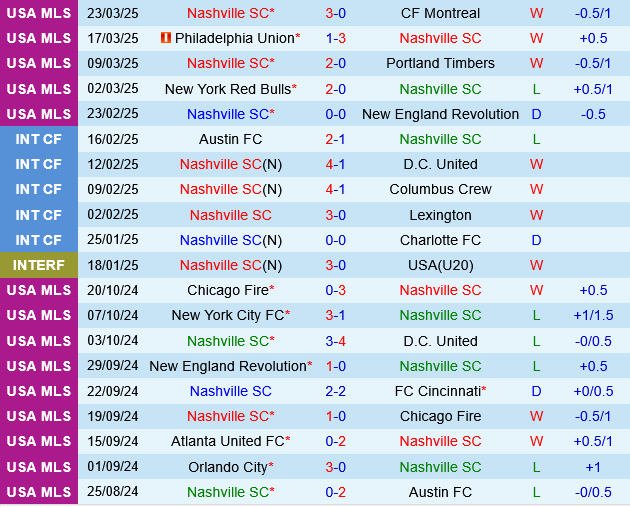Click the +1/1.5 handicap value
Viewport: 630px width, 507px height.
(x=593, y=315)
